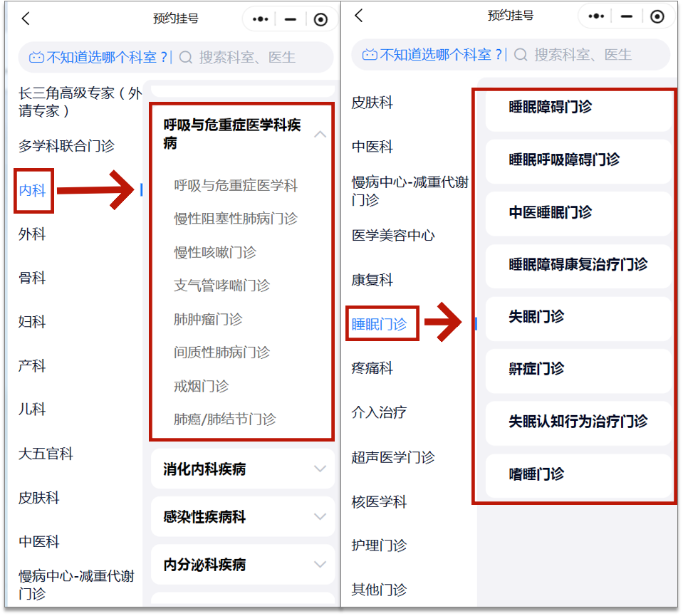Collapse the 呼吸与危重症医学科疾病 section

[x=320, y=134]
